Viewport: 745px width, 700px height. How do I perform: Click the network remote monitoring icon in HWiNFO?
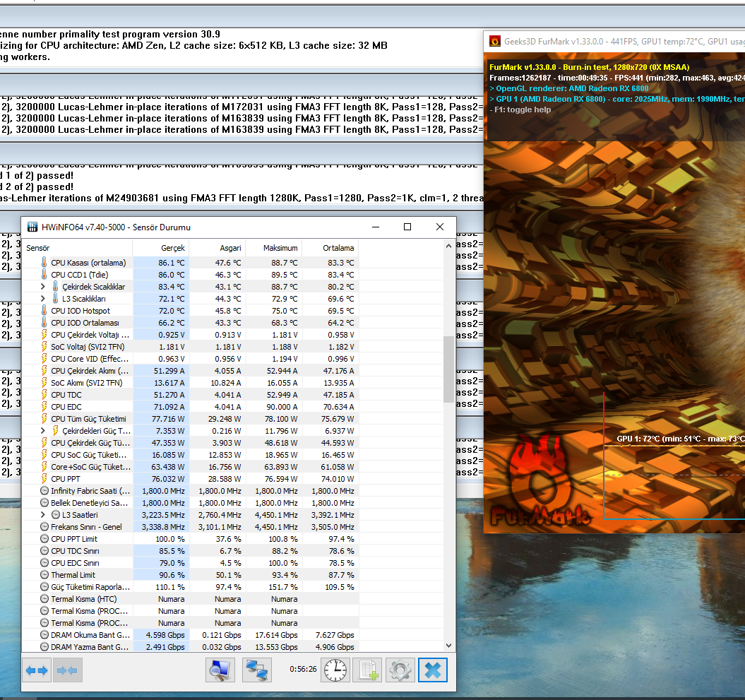pos(256,670)
